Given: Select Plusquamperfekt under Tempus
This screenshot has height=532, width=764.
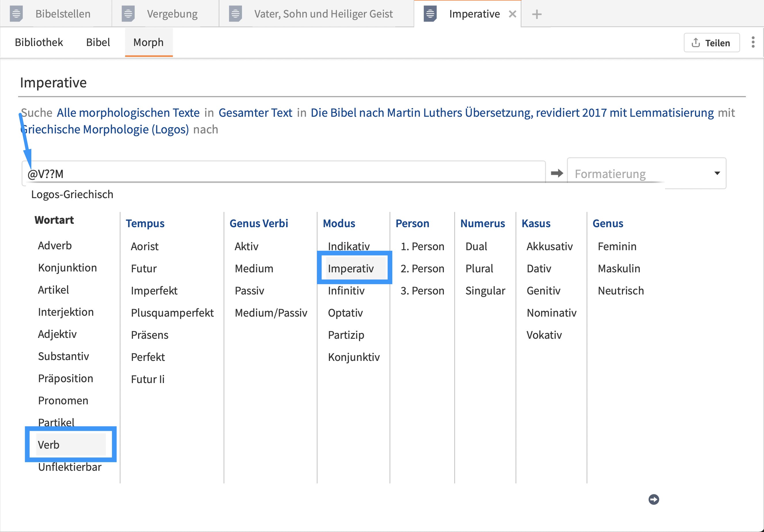Looking at the screenshot, I should pos(172,313).
